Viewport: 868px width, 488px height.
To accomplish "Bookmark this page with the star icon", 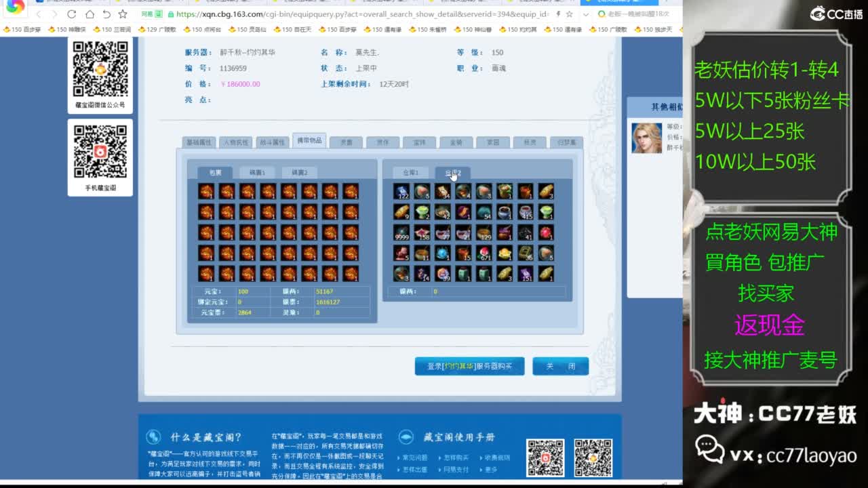I will coord(123,14).
